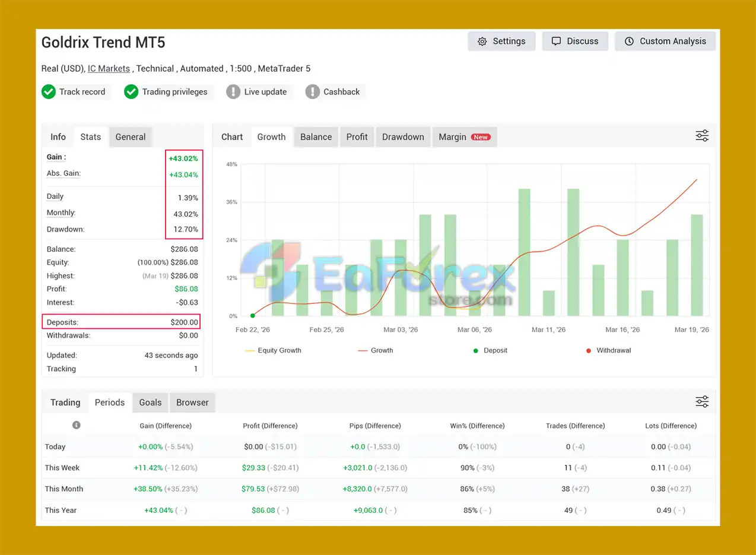Image resolution: width=756 pixels, height=555 pixels.
Task: Open the Goals tab
Action: [x=150, y=402]
